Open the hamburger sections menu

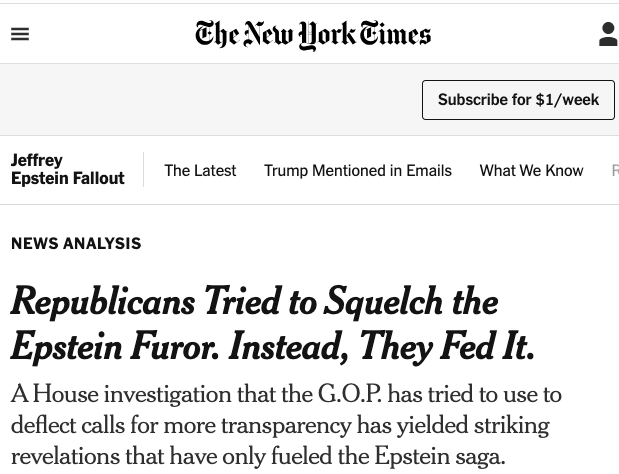(20, 35)
